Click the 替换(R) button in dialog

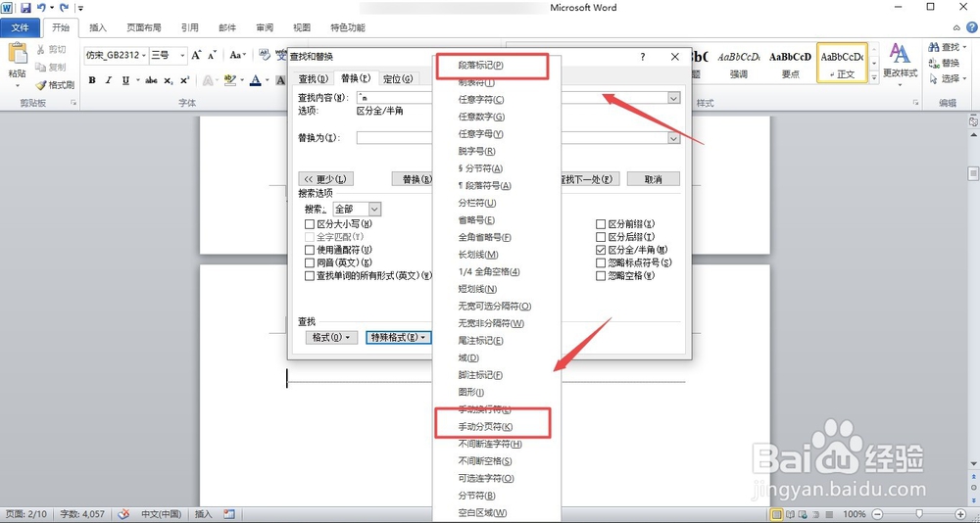pos(413,178)
